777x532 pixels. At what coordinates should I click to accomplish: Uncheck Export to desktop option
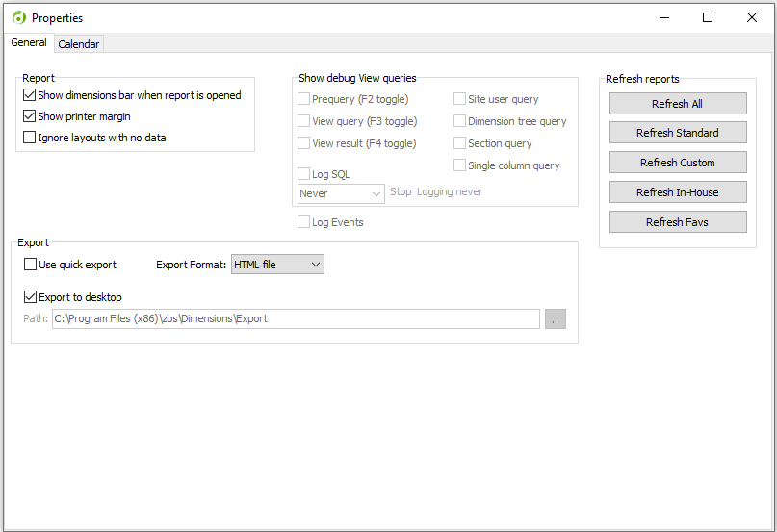[x=31, y=298]
